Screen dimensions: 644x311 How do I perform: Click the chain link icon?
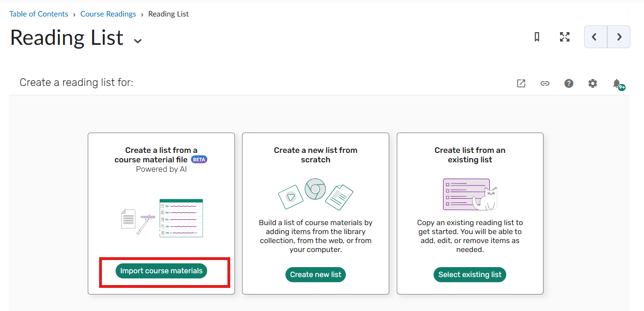tap(545, 84)
